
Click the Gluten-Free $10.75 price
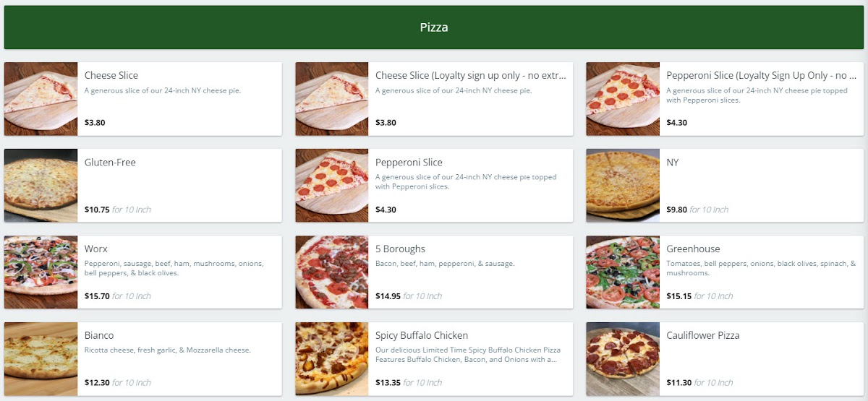click(97, 210)
